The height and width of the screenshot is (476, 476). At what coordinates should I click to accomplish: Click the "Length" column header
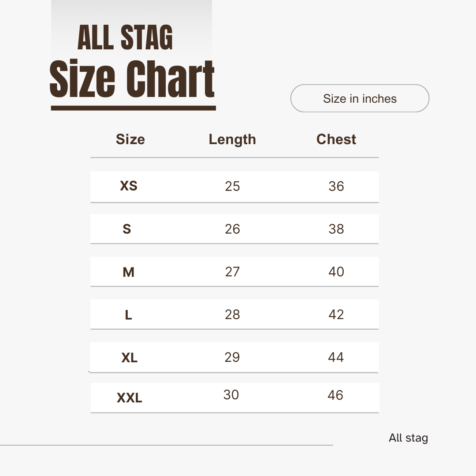click(232, 139)
